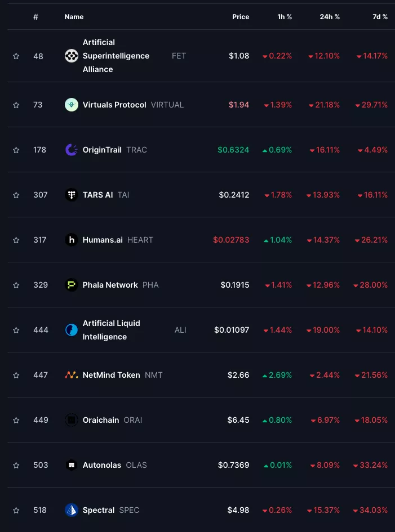Click the TARS AI coin logo
This screenshot has height=532, width=395.
72,195
